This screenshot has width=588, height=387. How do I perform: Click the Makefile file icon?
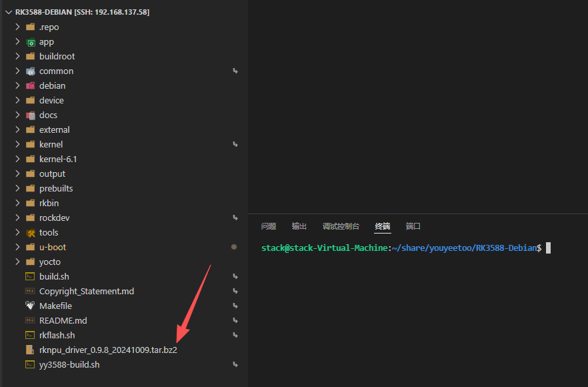click(x=30, y=306)
